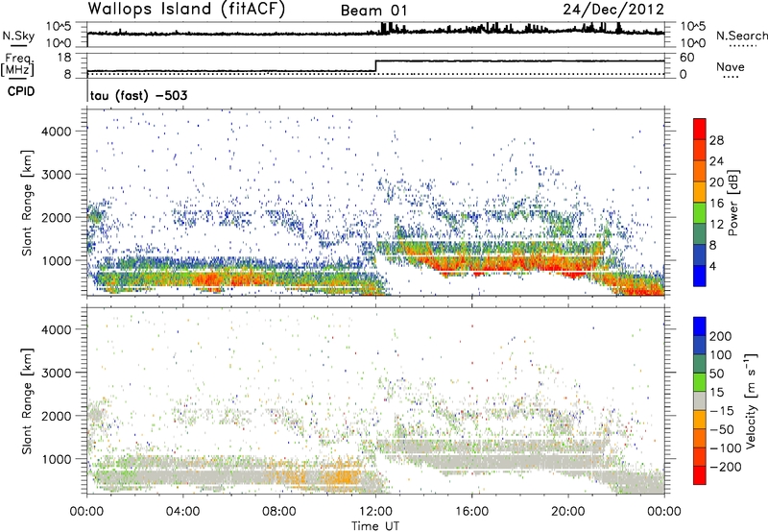Click '4000' on power panel range axis

click(x=57, y=132)
